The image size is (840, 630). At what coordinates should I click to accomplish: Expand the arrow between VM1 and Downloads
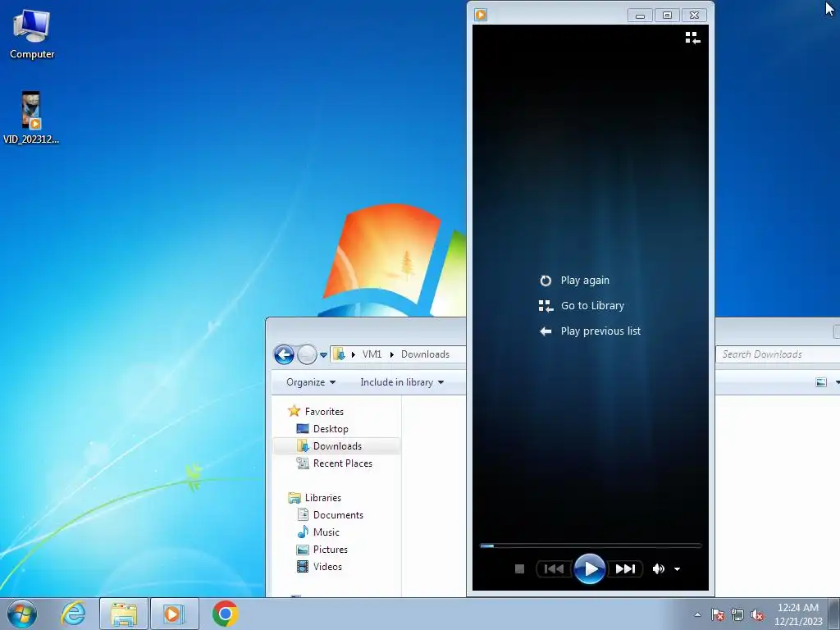tap(391, 354)
